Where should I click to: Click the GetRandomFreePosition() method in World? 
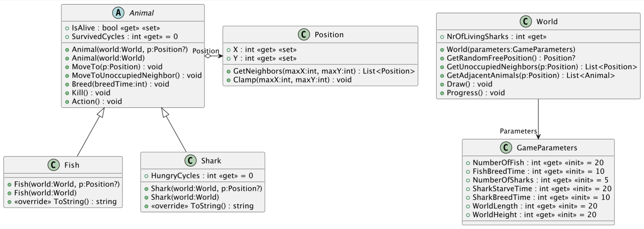(x=511, y=58)
